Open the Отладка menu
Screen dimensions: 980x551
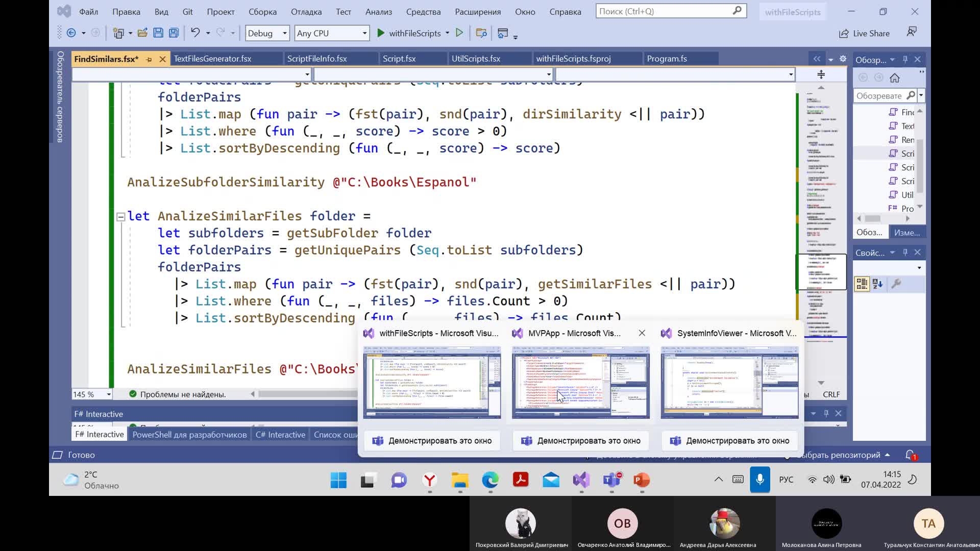click(306, 11)
